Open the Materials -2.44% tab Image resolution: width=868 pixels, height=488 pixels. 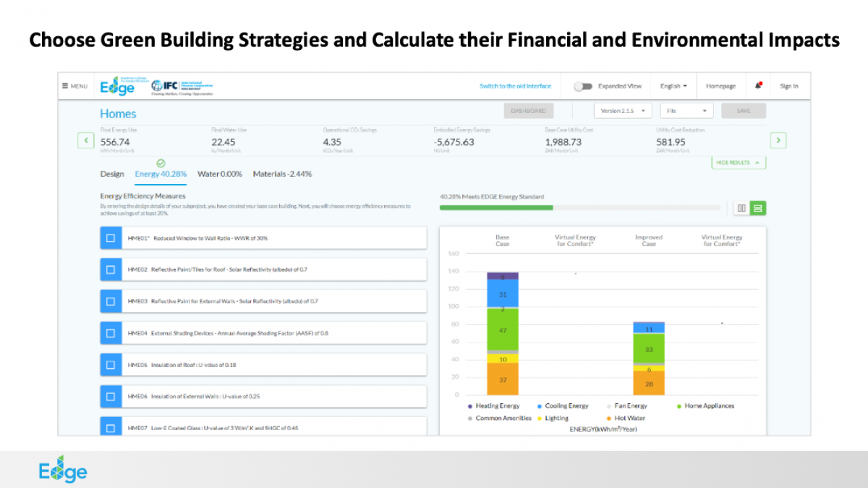pyautogui.click(x=282, y=174)
